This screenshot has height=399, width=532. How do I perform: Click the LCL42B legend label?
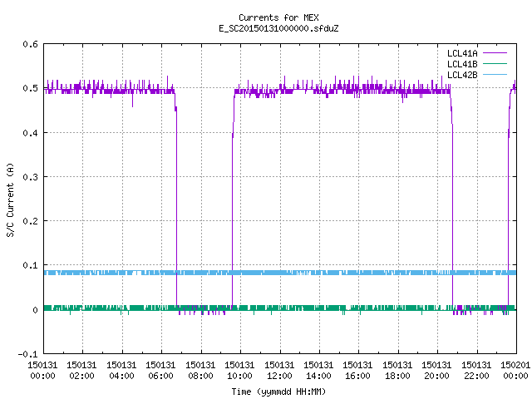[462, 75]
